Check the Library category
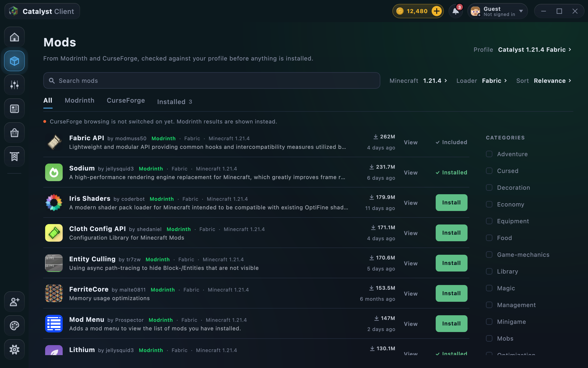Image resolution: width=588 pixels, height=368 pixels. click(489, 271)
